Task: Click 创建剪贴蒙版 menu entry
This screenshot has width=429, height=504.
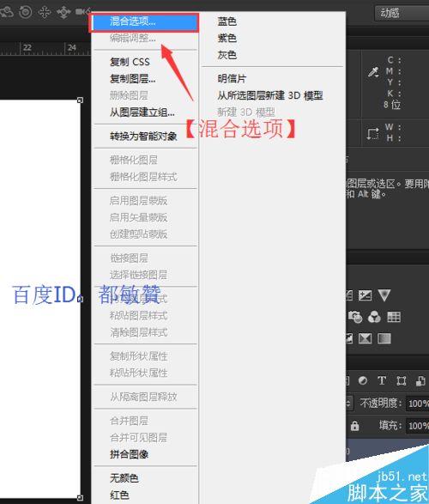Action: (x=144, y=234)
